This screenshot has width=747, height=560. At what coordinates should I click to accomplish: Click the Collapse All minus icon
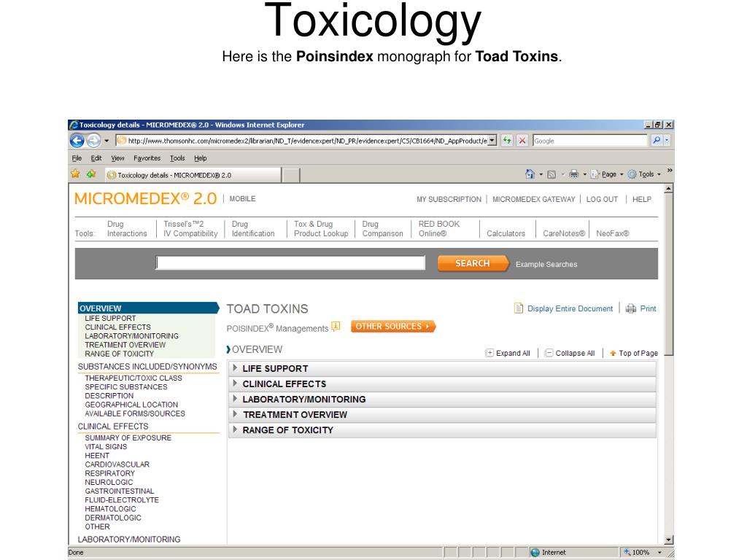pyautogui.click(x=549, y=353)
